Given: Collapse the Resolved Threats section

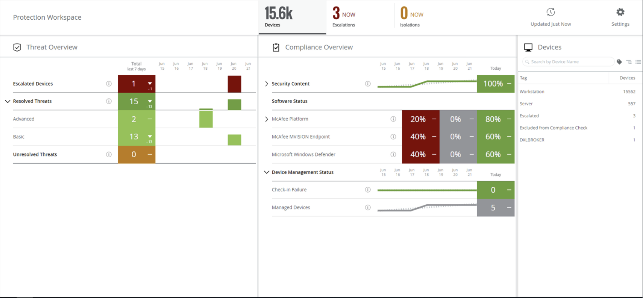Looking at the screenshot, I should click(x=7, y=101).
